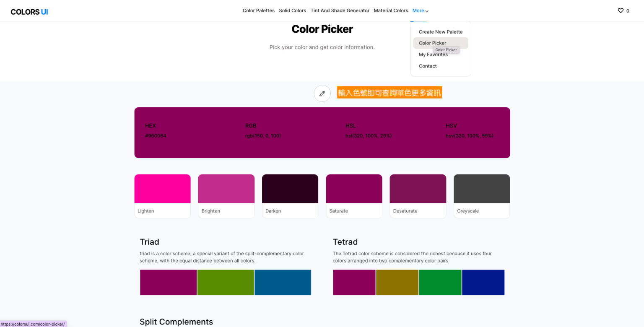Click the orange banner about entering a color code

click(x=390, y=92)
